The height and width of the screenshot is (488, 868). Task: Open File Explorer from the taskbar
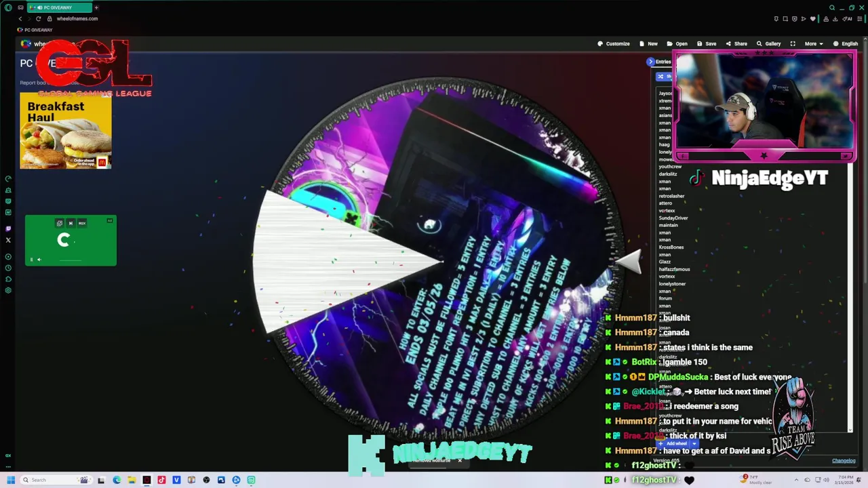point(132,480)
